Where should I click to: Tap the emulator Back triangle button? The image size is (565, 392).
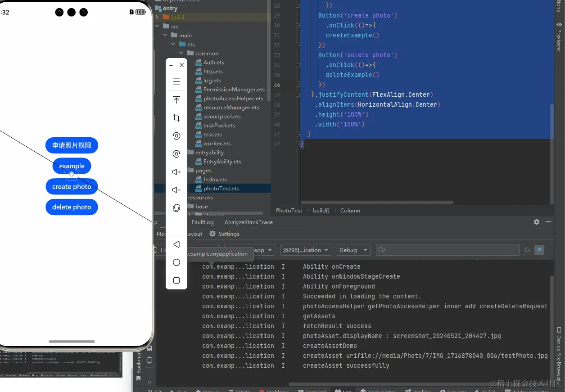(176, 244)
